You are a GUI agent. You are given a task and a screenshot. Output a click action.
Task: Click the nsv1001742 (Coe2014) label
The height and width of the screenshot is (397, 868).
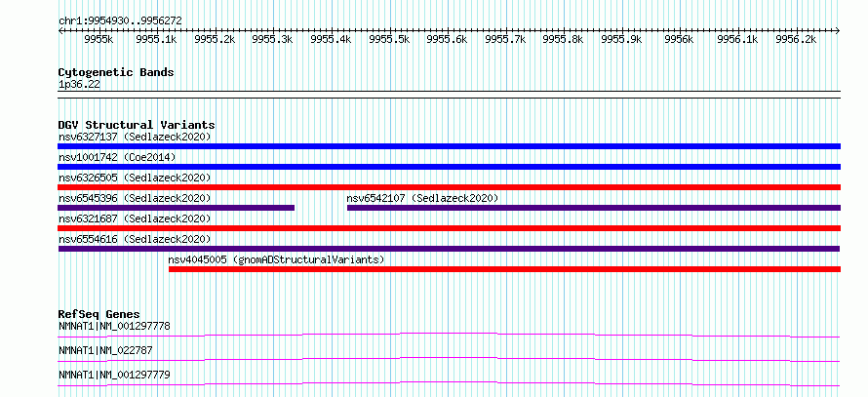[x=117, y=157]
